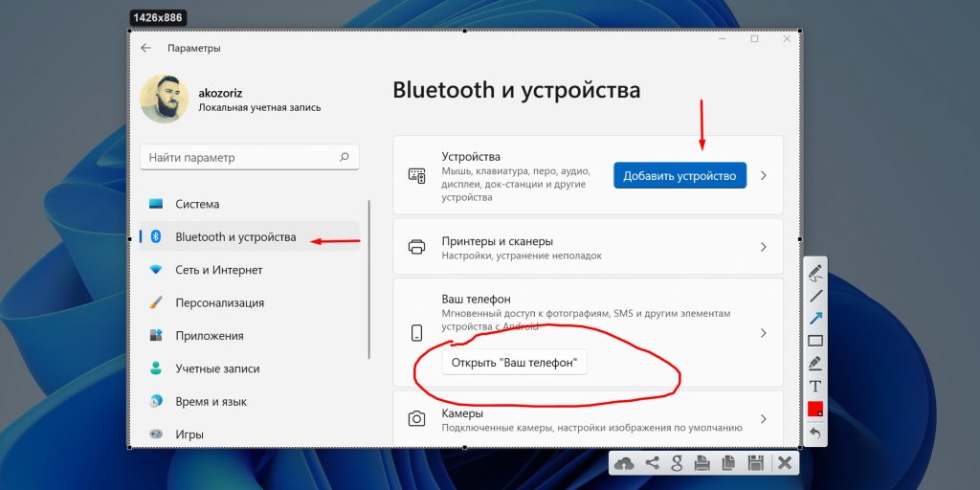Expand Ваш телефон row chevron

click(x=763, y=333)
